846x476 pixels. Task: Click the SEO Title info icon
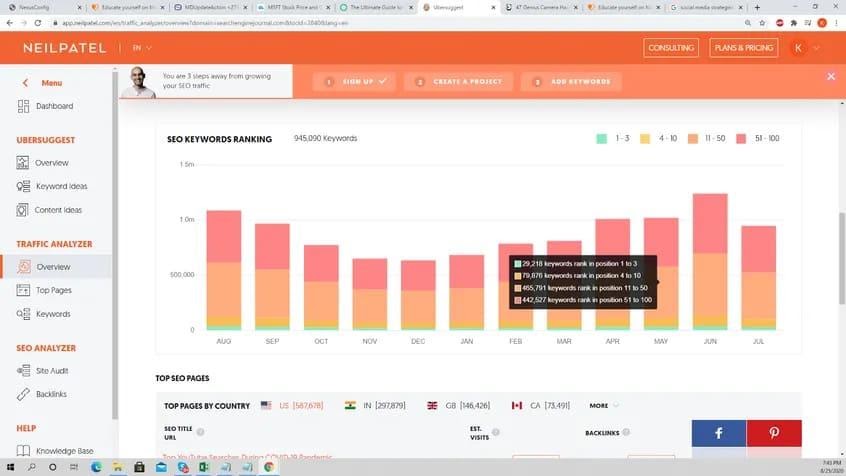pyautogui.click(x=200, y=432)
